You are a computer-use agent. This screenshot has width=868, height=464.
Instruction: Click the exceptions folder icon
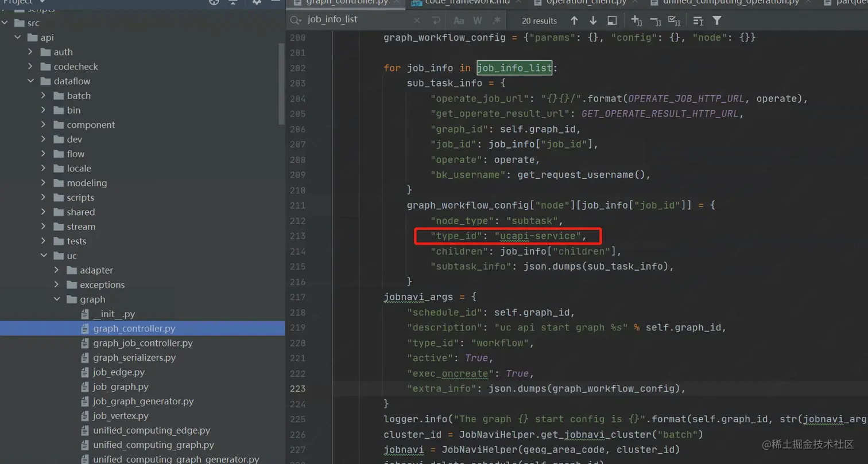tap(71, 285)
